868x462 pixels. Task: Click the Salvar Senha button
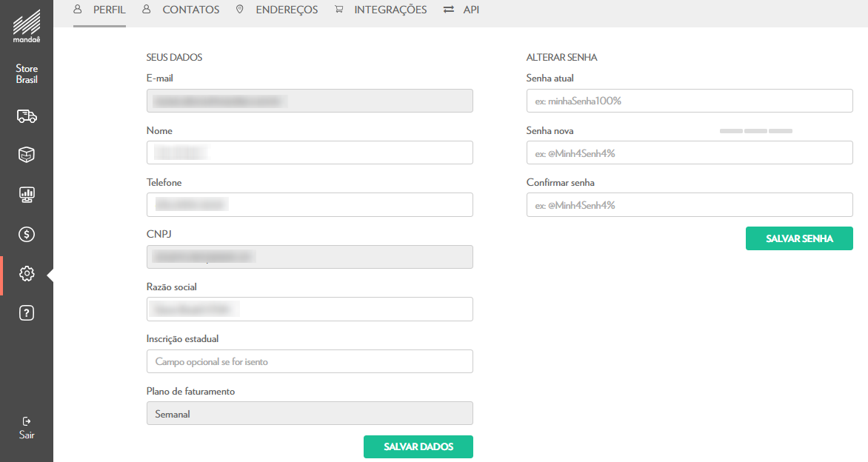[x=799, y=238]
